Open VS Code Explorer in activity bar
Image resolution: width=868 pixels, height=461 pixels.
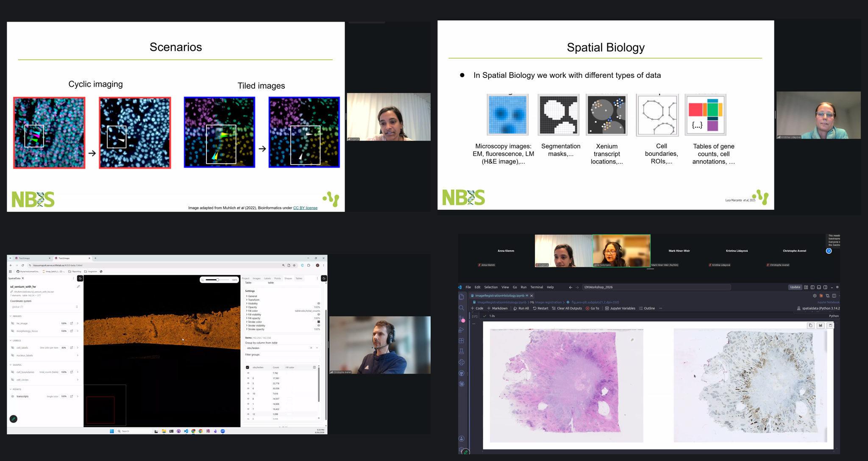[462, 297]
